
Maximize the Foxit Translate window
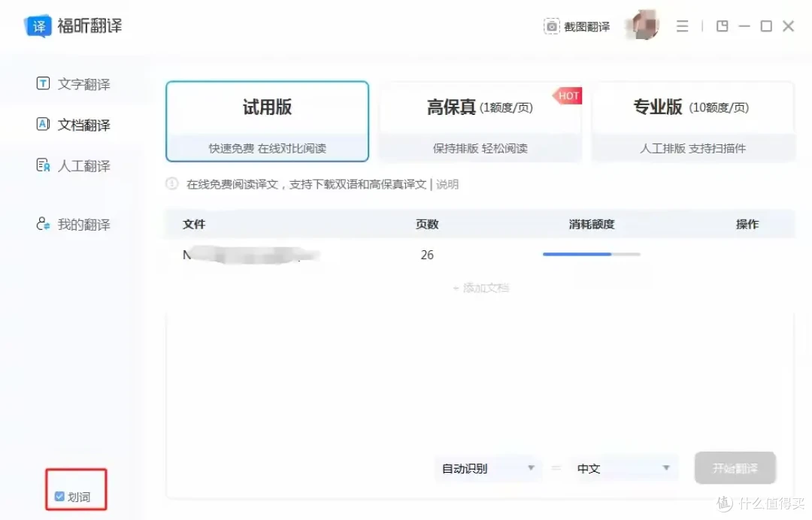coord(766,26)
